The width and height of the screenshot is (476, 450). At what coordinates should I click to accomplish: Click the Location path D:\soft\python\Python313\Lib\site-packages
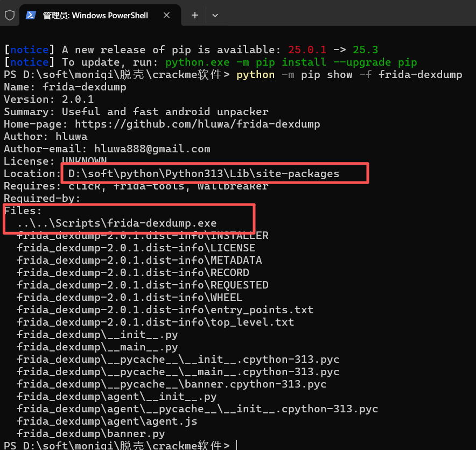[204, 173]
